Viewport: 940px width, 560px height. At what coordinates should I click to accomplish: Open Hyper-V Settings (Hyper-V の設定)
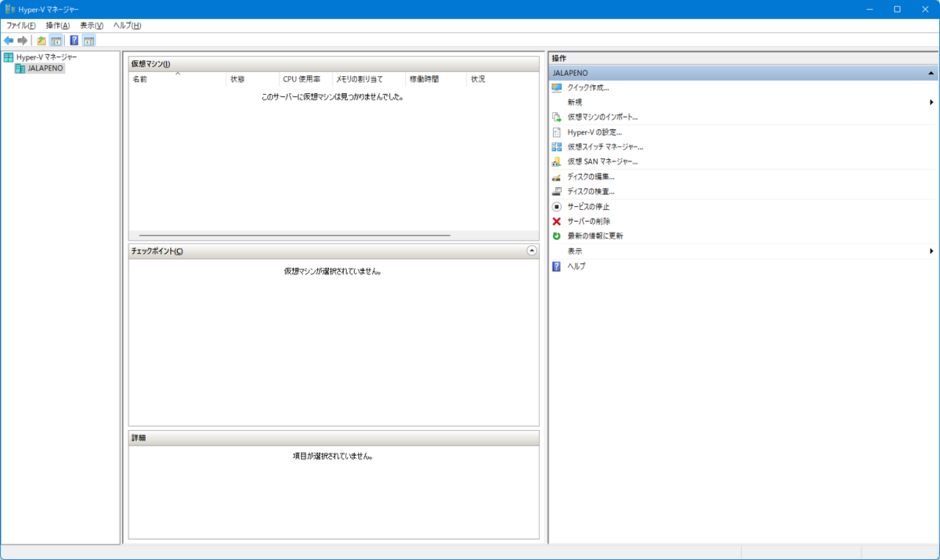(594, 132)
